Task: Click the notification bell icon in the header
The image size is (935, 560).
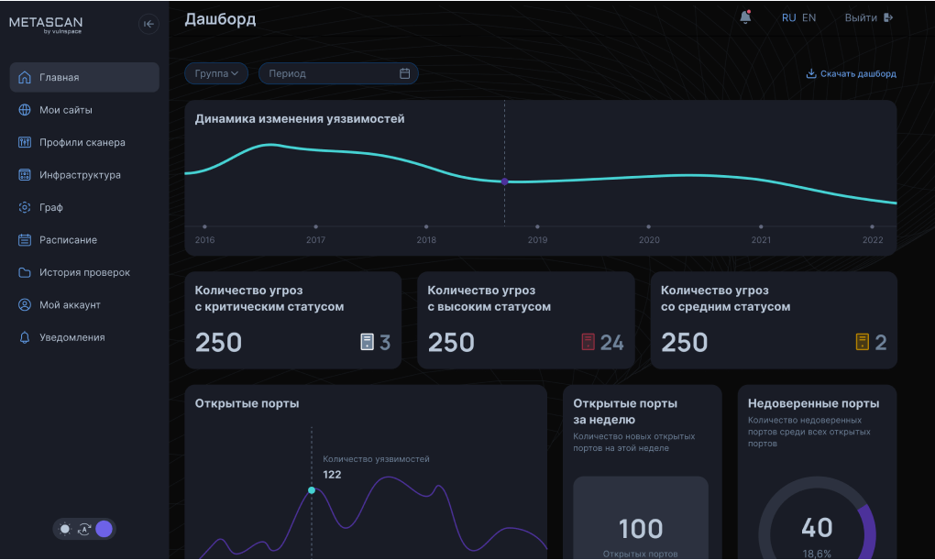Action: (745, 17)
